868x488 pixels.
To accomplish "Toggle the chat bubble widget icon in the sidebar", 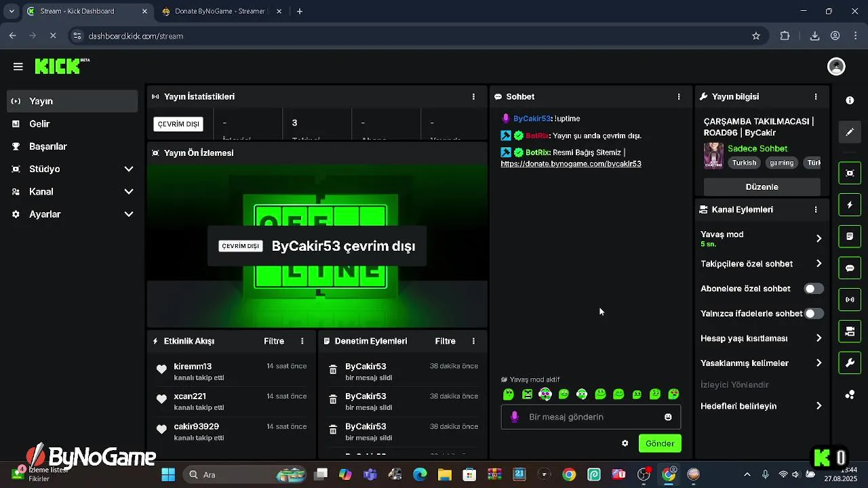I will click(850, 268).
